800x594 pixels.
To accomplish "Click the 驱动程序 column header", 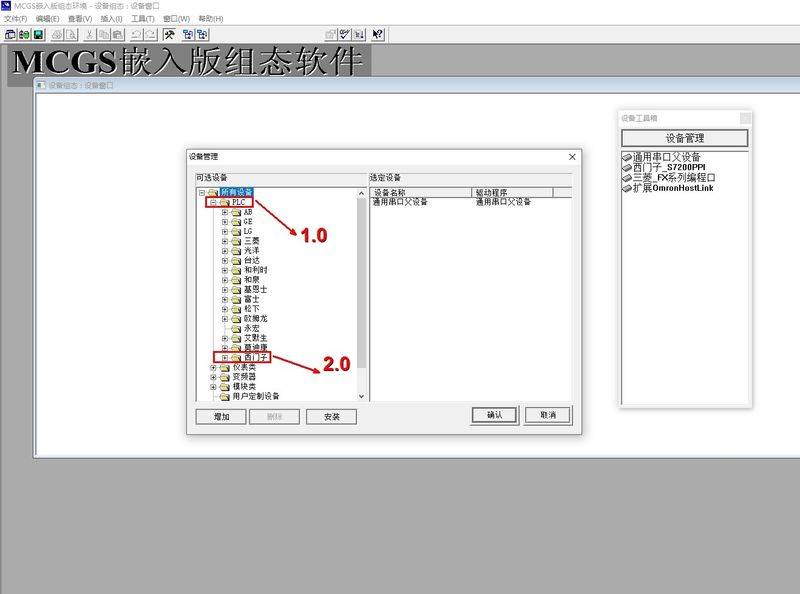I will (512, 192).
